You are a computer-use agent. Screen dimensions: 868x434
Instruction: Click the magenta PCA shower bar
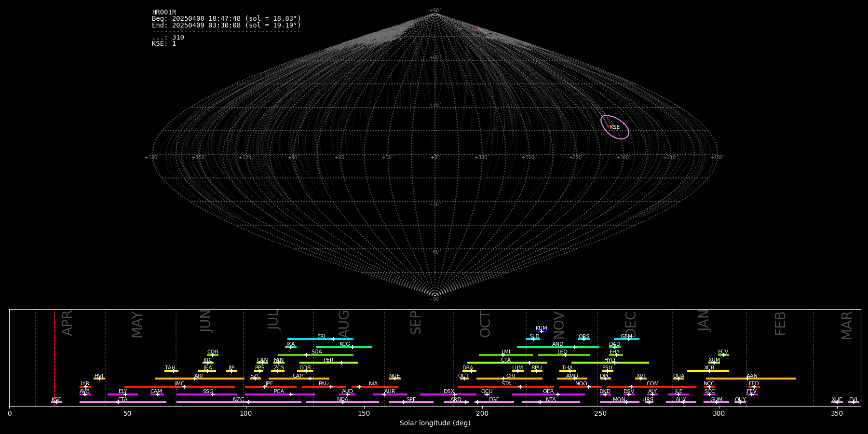click(x=280, y=394)
